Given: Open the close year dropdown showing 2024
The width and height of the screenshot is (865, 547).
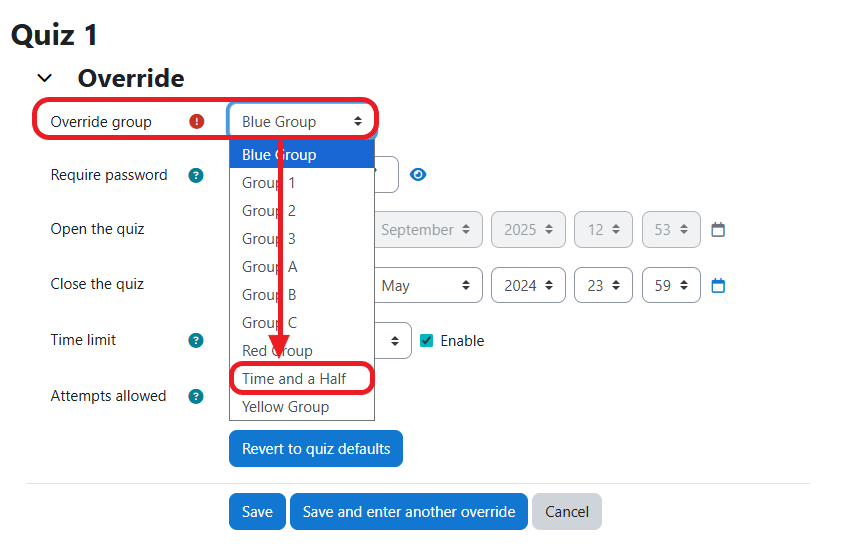Looking at the screenshot, I should point(528,286).
